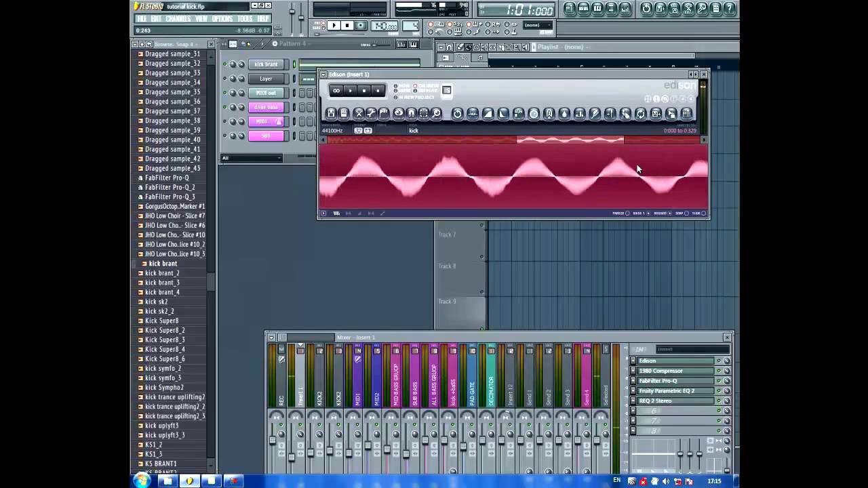Click Edison's run script icon

coord(519,114)
